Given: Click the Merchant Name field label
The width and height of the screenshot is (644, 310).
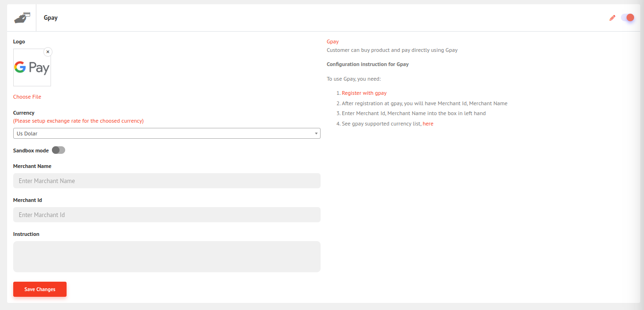Looking at the screenshot, I should click(x=32, y=166).
